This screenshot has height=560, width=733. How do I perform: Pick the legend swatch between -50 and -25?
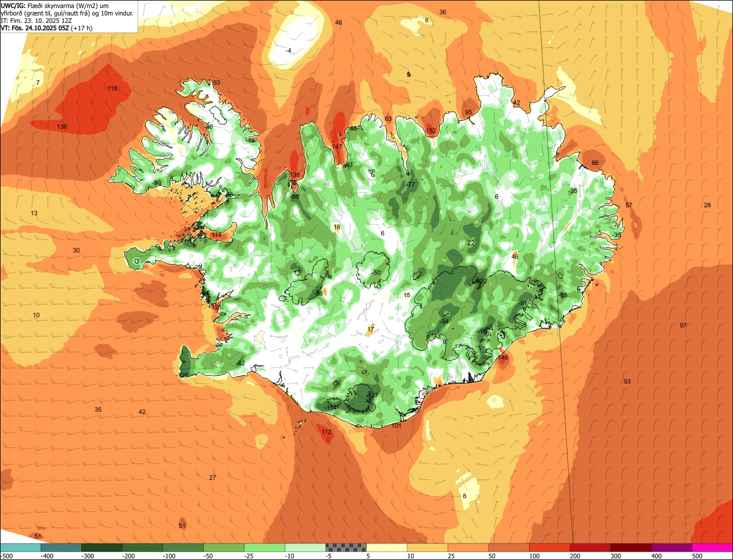(224, 547)
